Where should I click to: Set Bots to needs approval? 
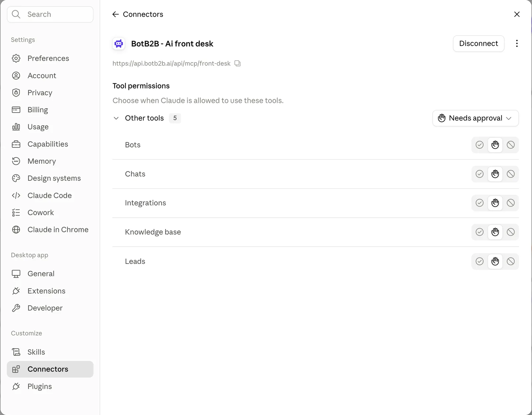coord(495,145)
